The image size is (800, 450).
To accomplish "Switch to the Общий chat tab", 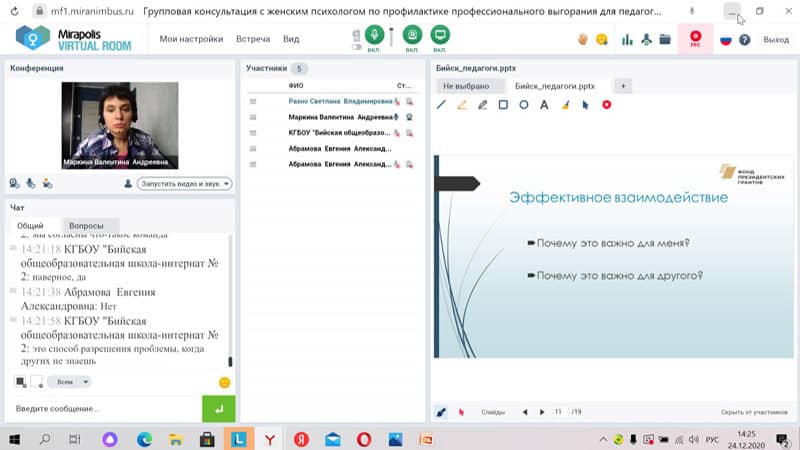I will (x=31, y=226).
